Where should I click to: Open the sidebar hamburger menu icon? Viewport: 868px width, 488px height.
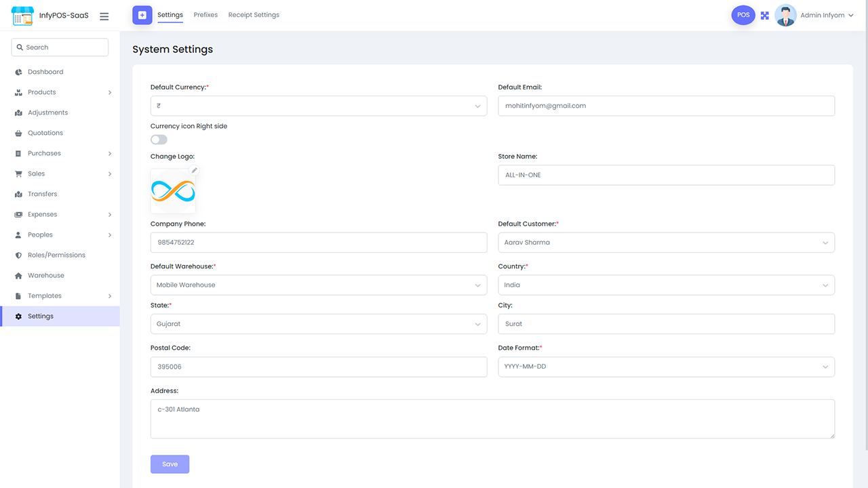pos(104,16)
